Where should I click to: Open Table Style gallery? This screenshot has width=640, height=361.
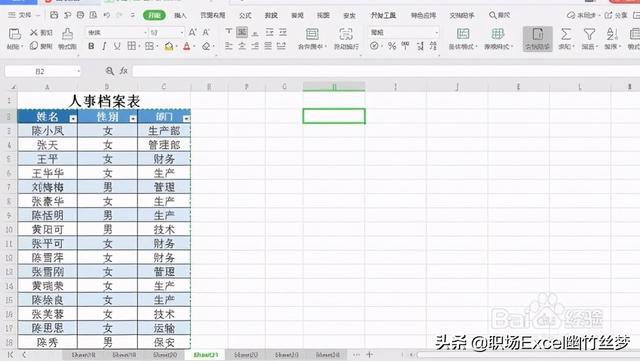498,38
